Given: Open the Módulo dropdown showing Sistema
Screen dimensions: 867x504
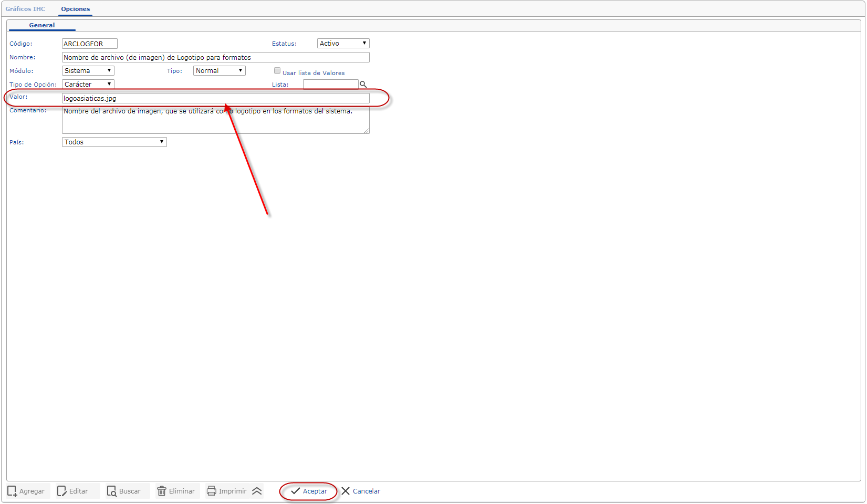Looking at the screenshot, I should pos(88,70).
